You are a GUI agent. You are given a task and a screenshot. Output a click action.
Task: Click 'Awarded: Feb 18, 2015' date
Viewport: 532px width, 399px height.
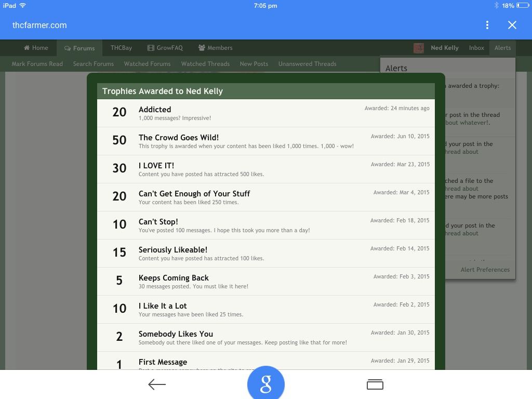[400, 220]
